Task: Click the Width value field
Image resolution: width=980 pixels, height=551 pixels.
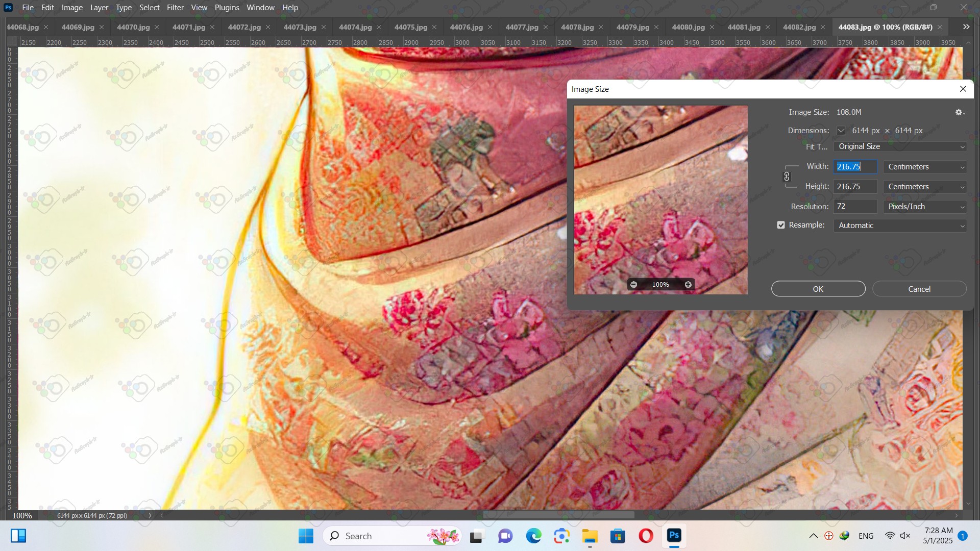Action: (855, 167)
